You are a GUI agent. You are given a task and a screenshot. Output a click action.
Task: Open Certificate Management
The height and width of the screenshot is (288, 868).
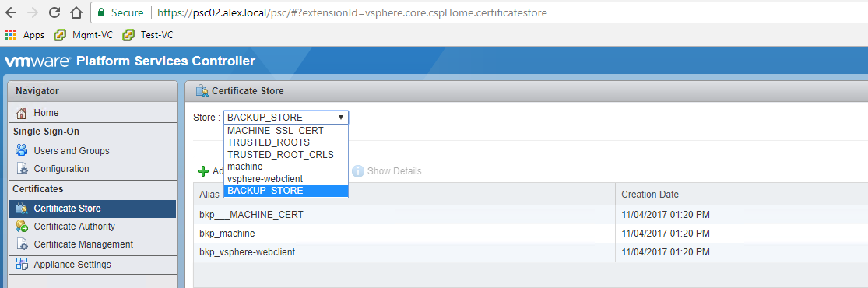[83, 244]
